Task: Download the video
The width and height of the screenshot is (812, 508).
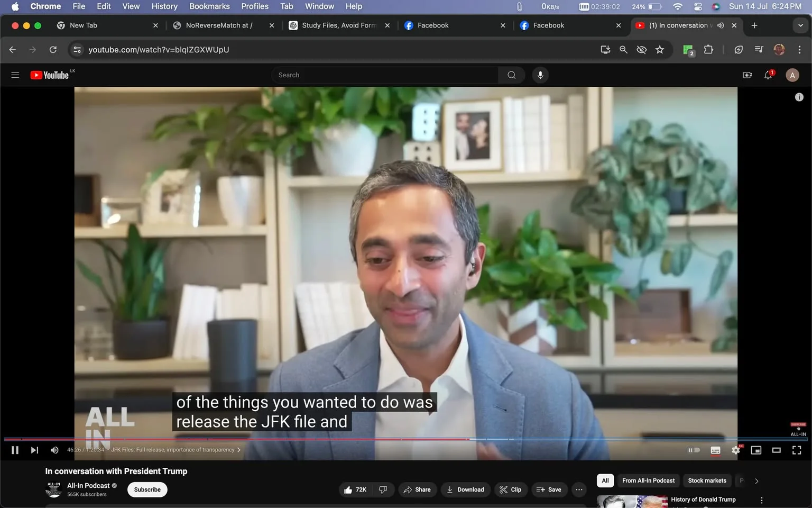Action: point(466,490)
